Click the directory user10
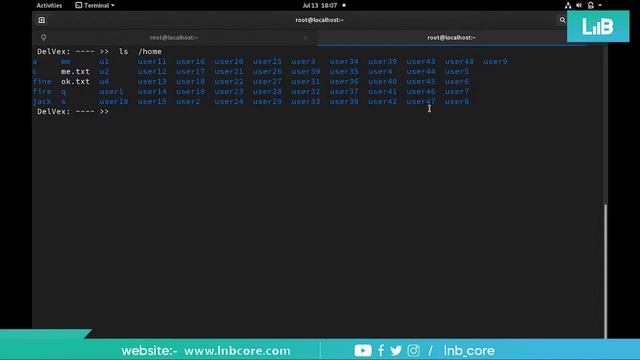This screenshot has width=640, height=360. pos(113,102)
